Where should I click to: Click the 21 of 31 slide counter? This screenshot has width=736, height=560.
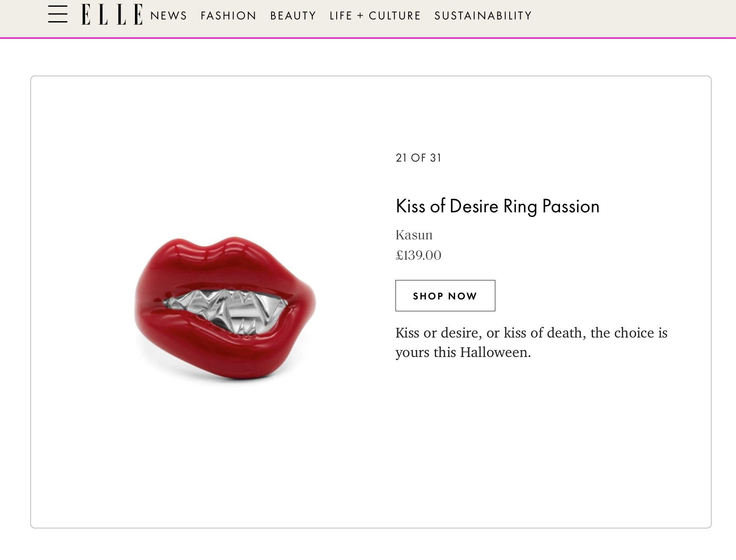(x=418, y=158)
